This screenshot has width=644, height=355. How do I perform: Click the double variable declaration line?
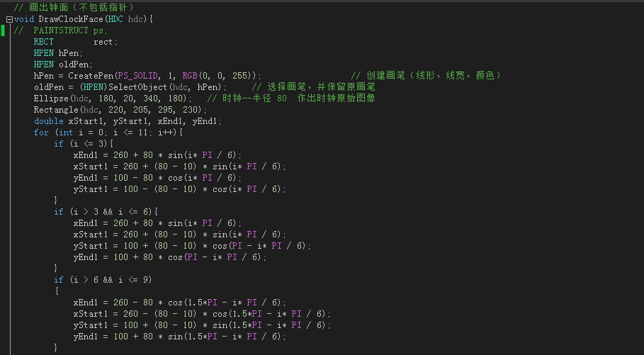(128, 121)
